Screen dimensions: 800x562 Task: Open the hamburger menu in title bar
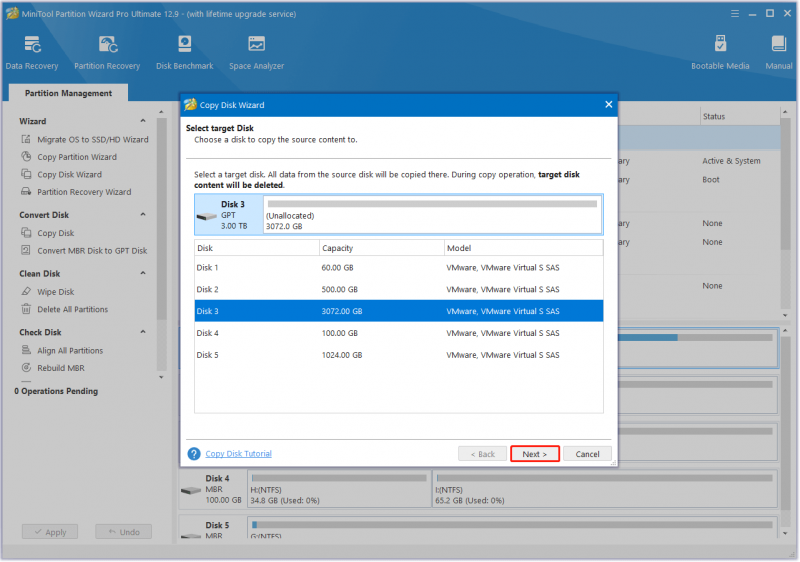tap(735, 14)
